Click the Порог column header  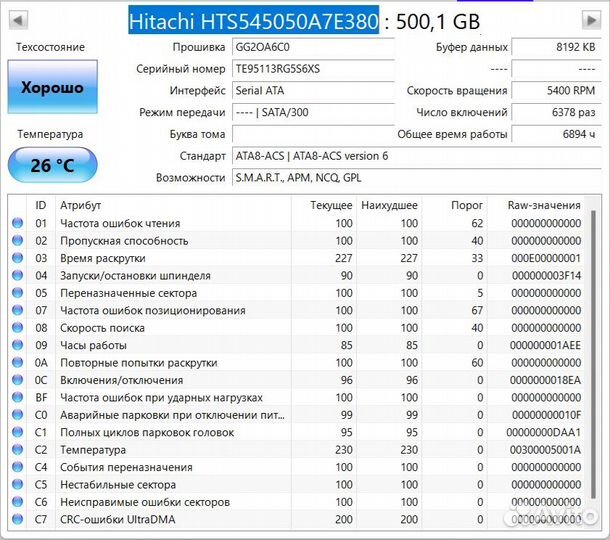click(467, 205)
